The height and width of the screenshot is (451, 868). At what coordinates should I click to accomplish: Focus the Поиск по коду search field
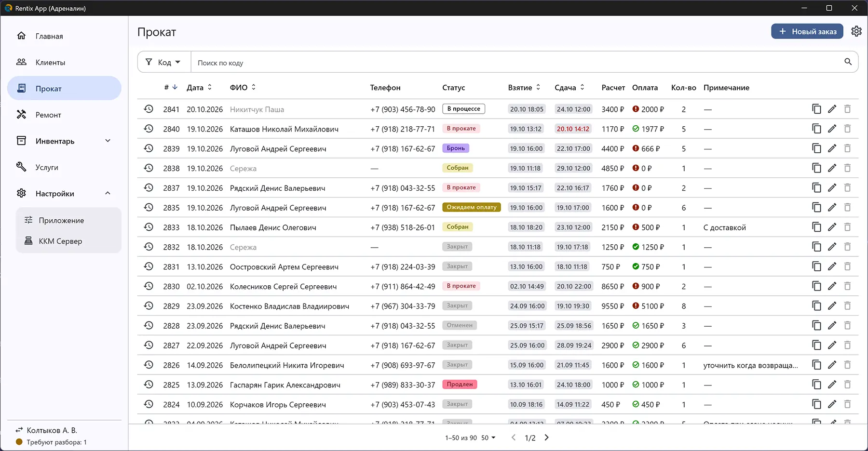click(517, 63)
